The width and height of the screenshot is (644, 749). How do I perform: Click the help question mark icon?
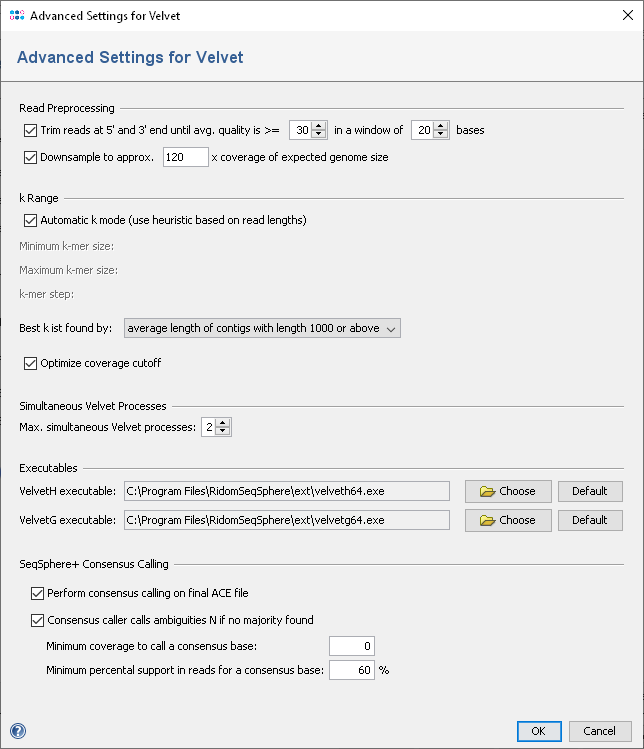18,731
